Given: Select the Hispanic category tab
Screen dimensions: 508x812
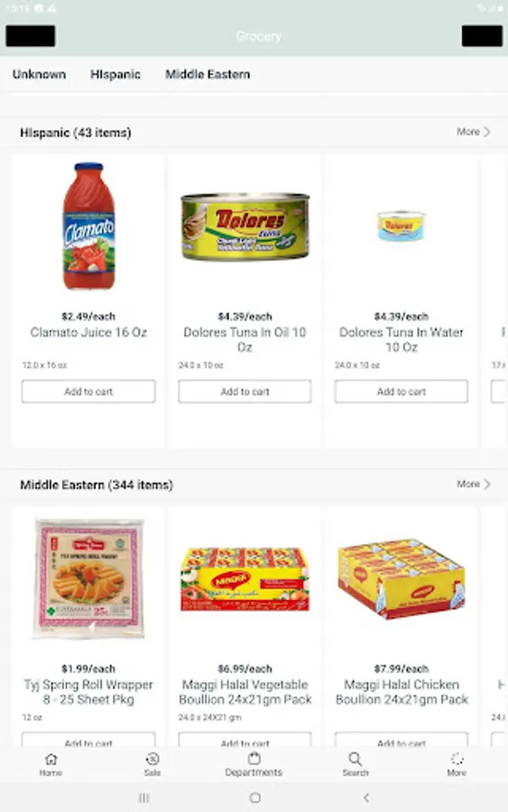Looking at the screenshot, I should (115, 74).
